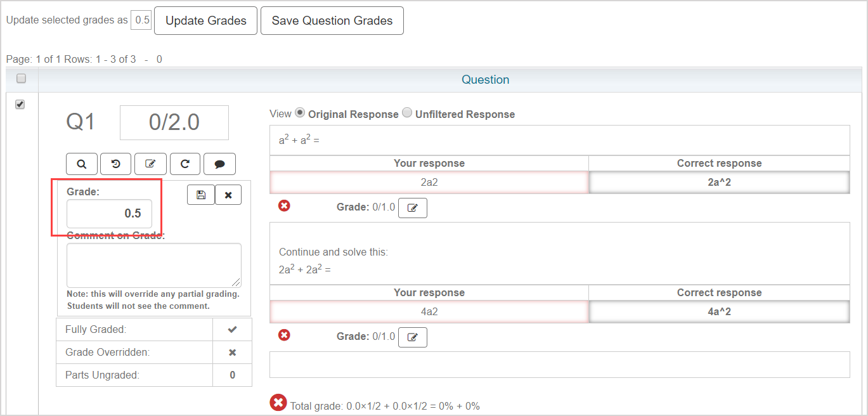Edit the grade for the 2a^2 response
The width and height of the screenshot is (868, 416).
pos(412,208)
